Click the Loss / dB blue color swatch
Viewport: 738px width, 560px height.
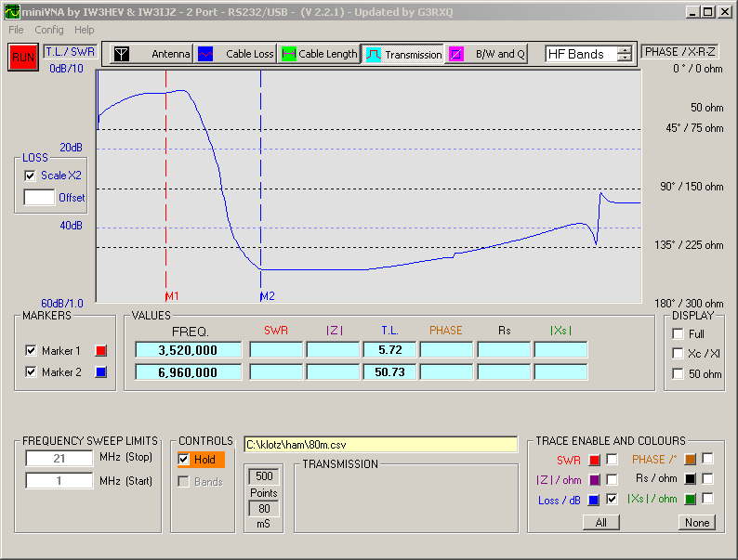(x=594, y=501)
